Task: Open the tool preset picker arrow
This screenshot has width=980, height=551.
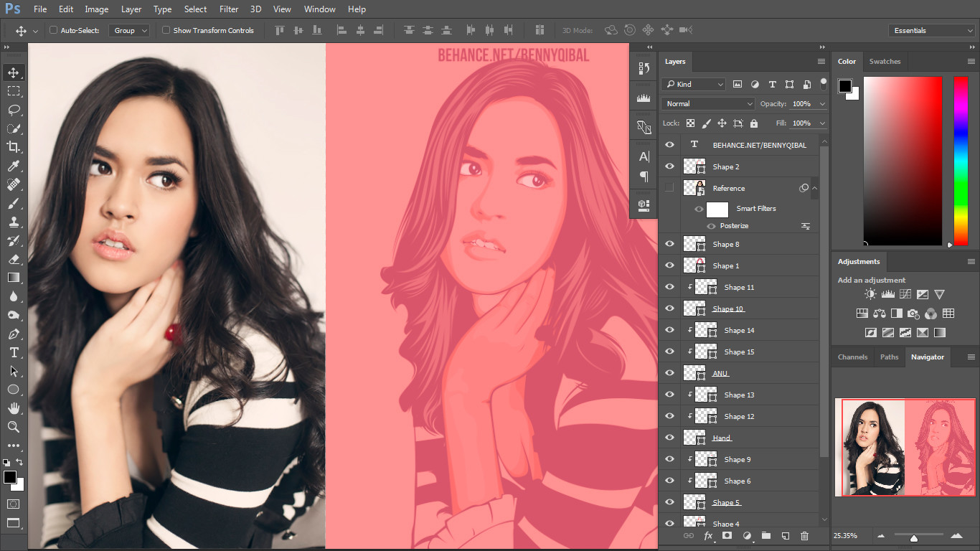Action: pos(35,31)
